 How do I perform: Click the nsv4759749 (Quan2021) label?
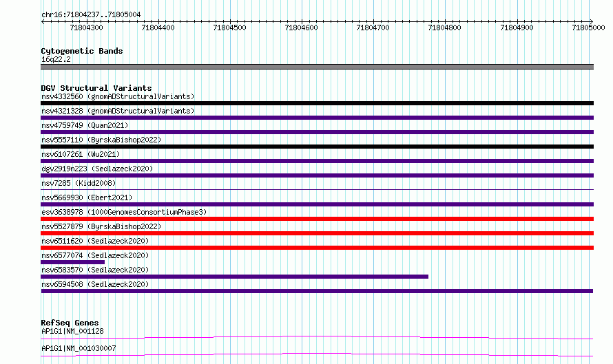[x=85, y=125]
